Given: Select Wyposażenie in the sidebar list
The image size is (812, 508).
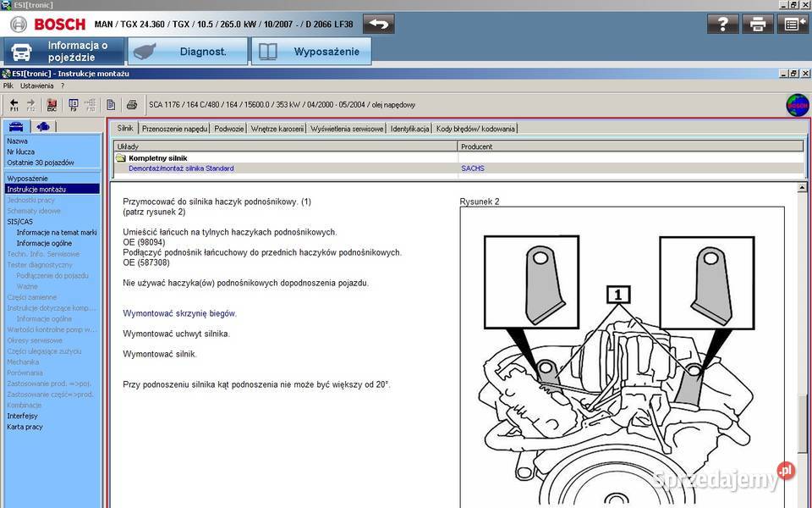Looking at the screenshot, I should click(x=27, y=179).
